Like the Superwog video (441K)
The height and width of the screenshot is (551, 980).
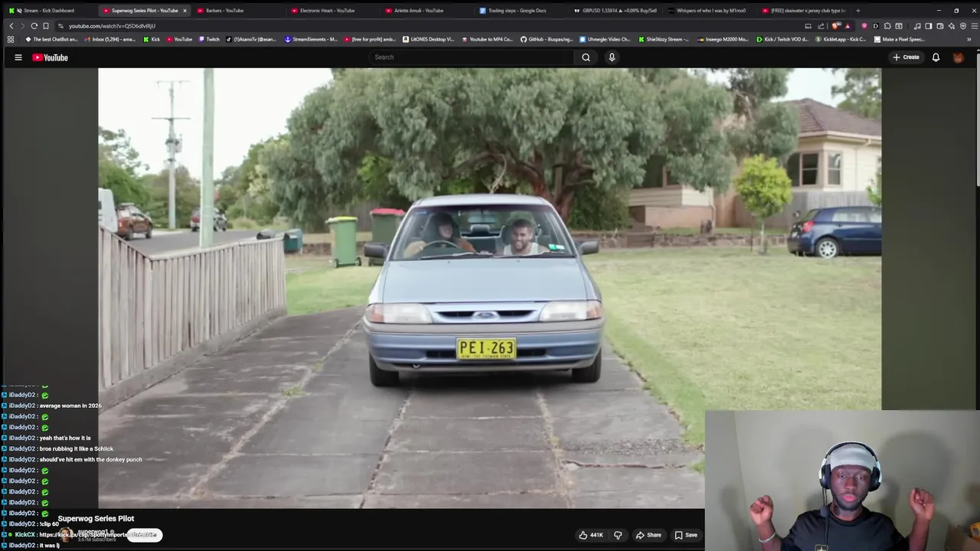point(590,535)
